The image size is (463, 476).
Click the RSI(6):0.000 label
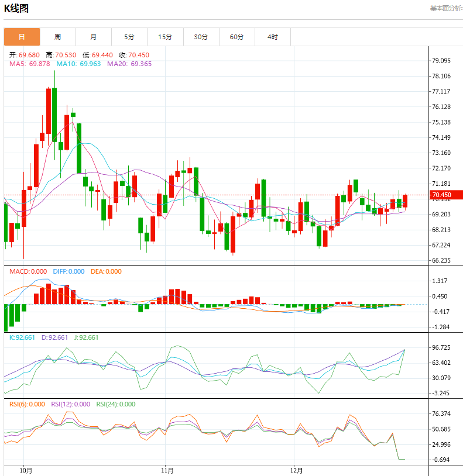tap(27, 404)
